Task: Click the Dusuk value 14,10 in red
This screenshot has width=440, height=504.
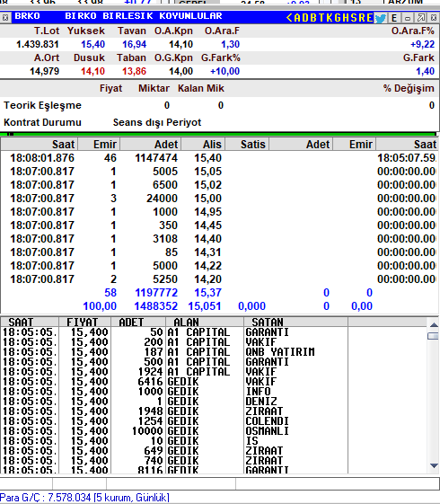Action: [92, 71]
